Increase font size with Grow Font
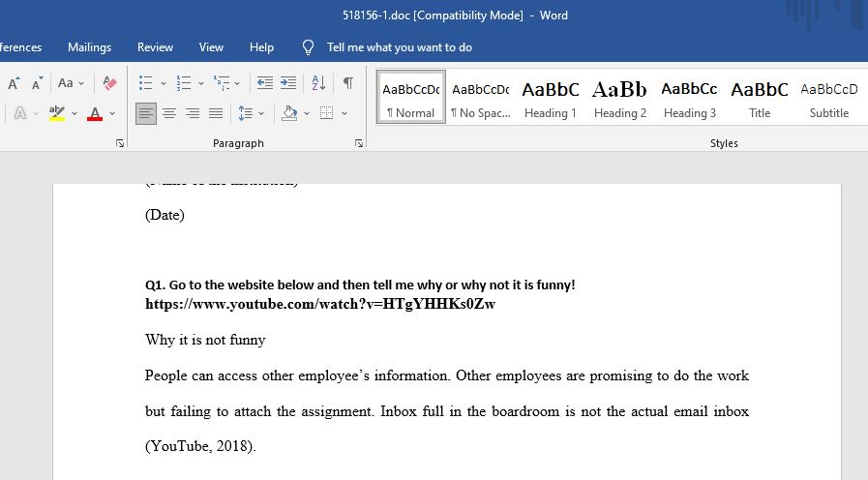 14,83
